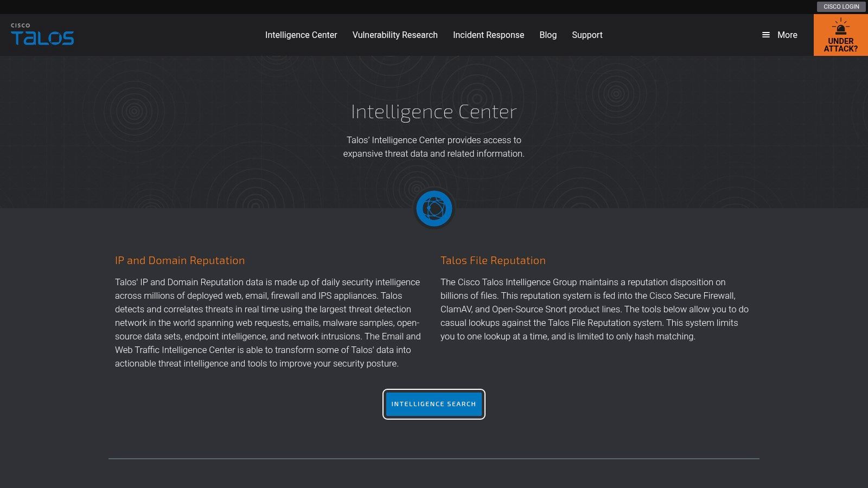Open Vulnerability Research nav item
Viewport: 868px width, 488px height.
pos(395,35)
